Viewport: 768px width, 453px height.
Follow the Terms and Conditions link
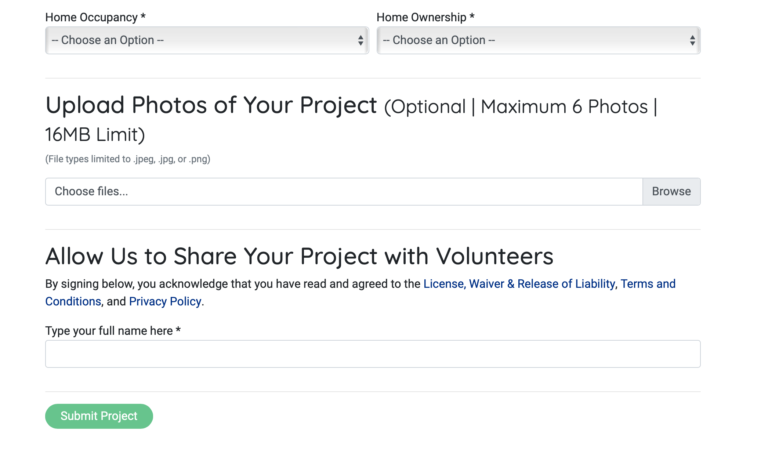(647, 284)
